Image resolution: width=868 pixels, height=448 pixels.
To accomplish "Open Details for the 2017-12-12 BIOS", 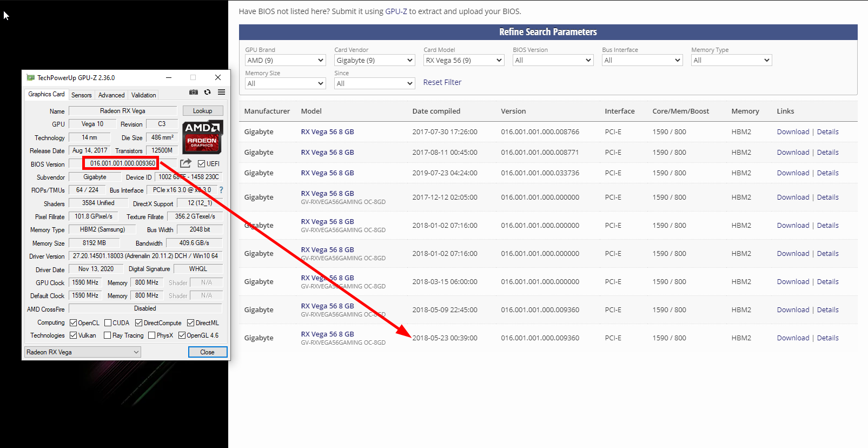I will coord(827,197).
